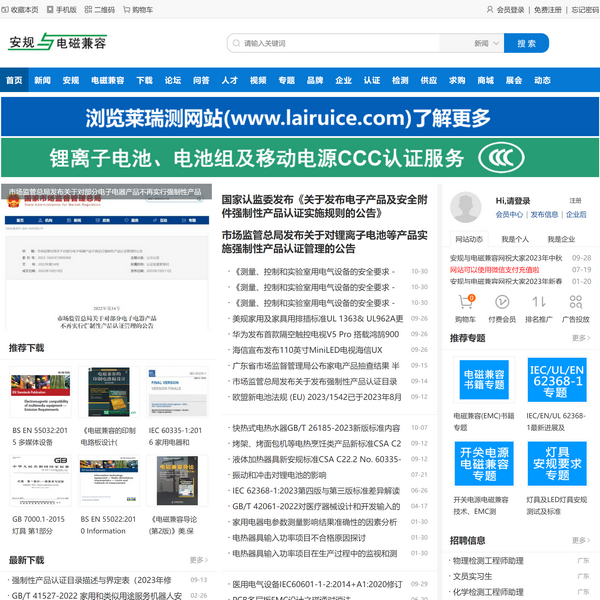Viewport: 600px width, 600px height.
Task: Click the user avatar placeholder image
Action: click(x=467, y=208)
